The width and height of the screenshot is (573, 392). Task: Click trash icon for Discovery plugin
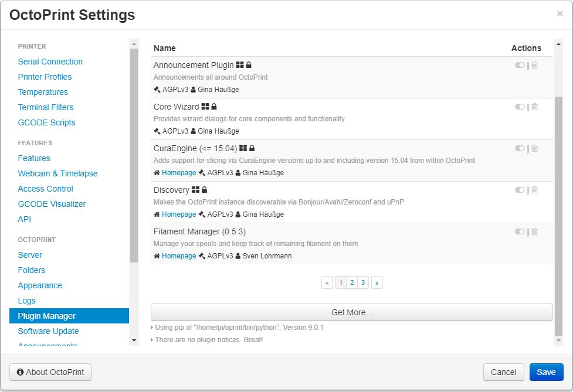535,190
